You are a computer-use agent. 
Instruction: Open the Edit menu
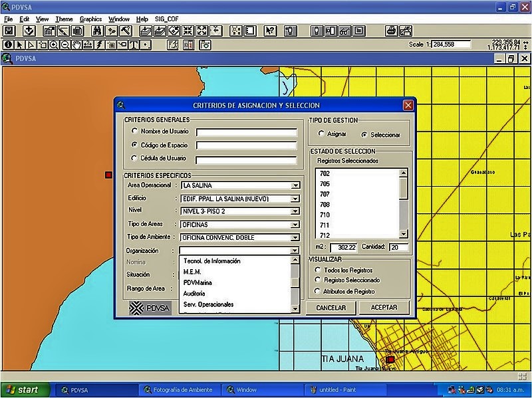tap(25, 19)
